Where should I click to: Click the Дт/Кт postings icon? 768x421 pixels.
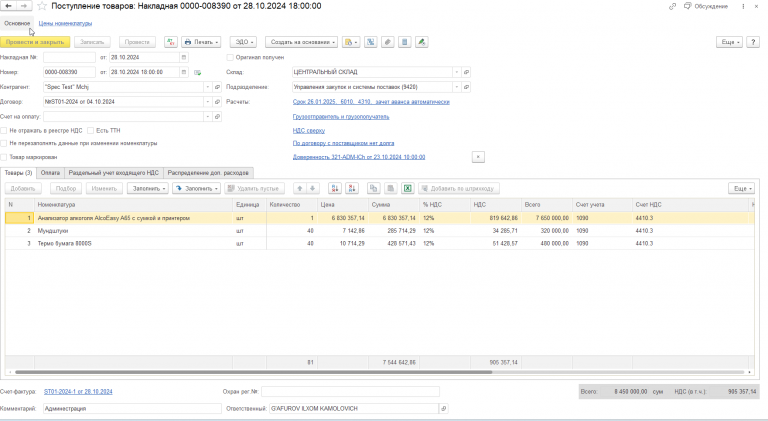171,42
